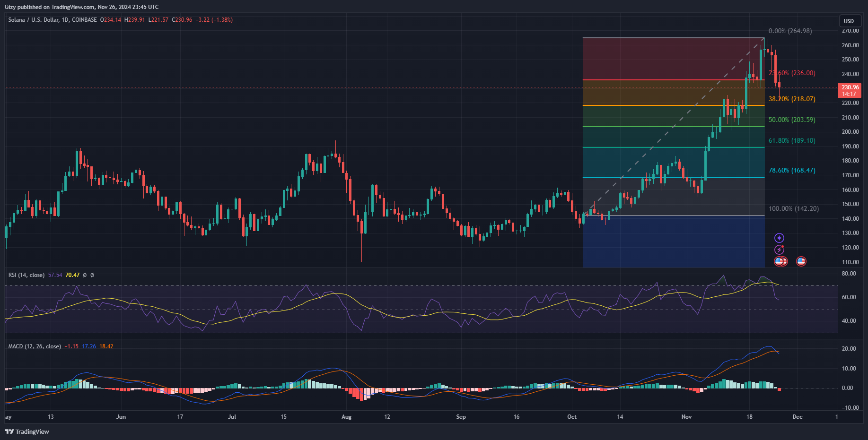
Task: Click the Fibonacci label 23.60% (236.00)
Action: coord(792,73)
